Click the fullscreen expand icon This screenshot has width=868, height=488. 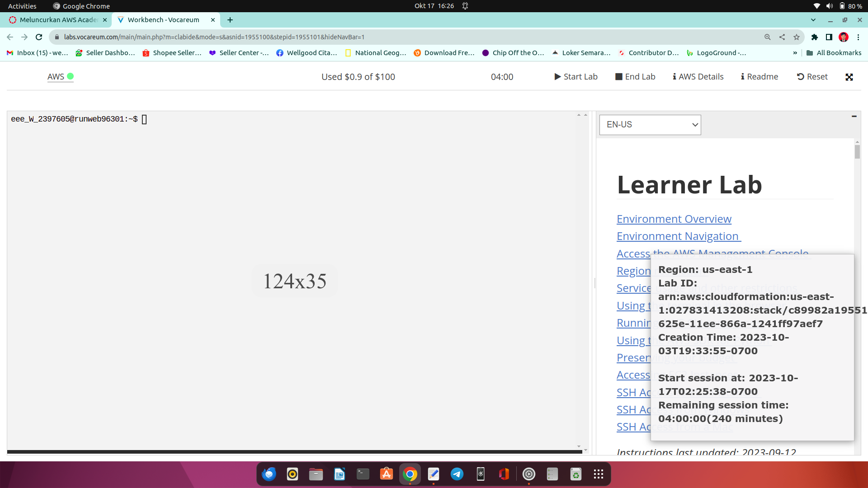[x=849, y=77]
